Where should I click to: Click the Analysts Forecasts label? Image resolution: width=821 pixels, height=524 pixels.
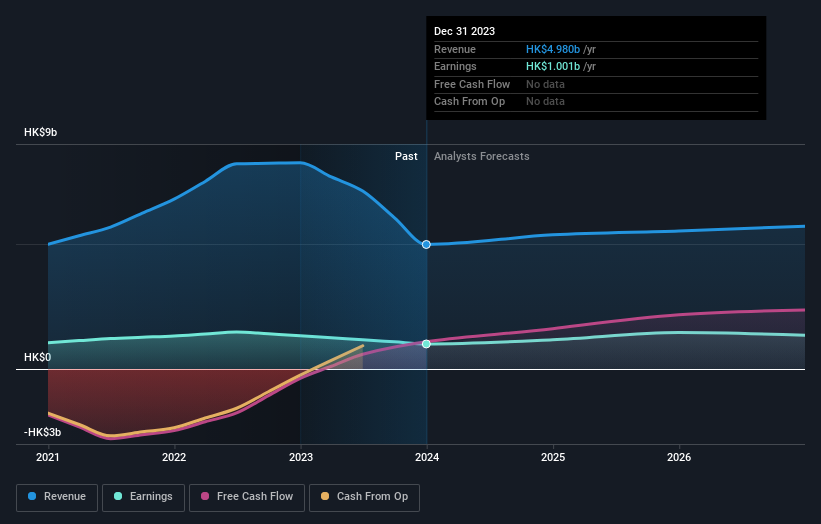click(x=482, y=157)
